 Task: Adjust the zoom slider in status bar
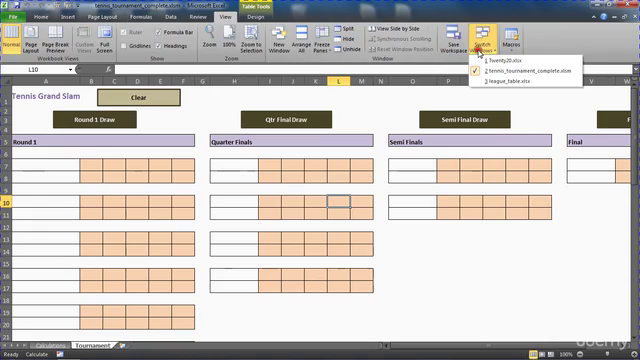pos(607,354)
